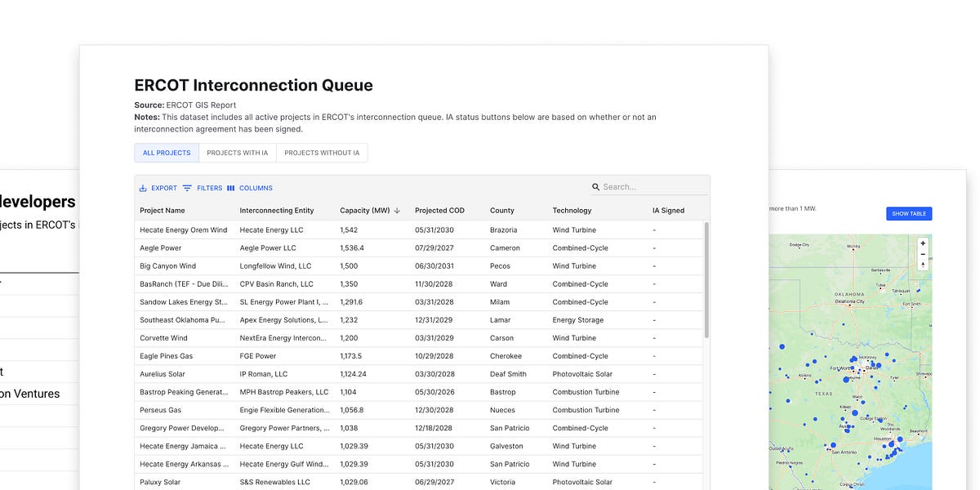Select the Bastrop Peaking Generat... project
Image resolution: width=980 pixels, height=490 pixels.
pos(184,392)
